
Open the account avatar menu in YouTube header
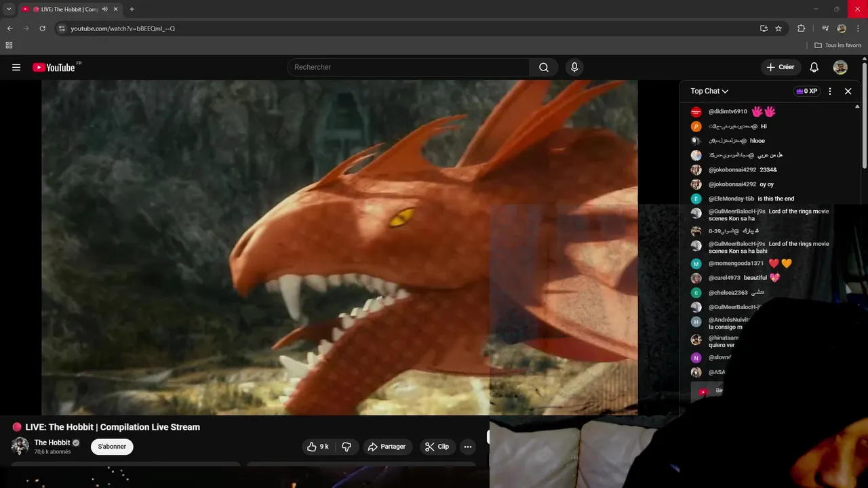[840, 67]
